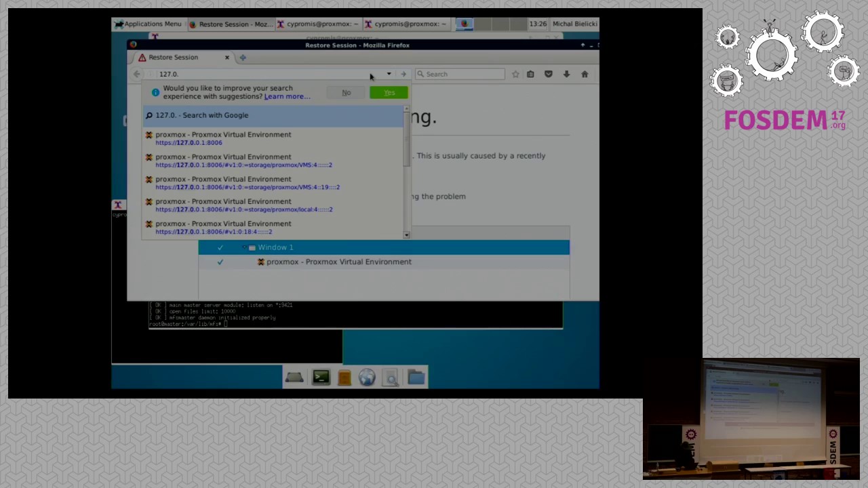Open a new tab with plus icon
Viewport: 868px width, 488px height.
tap(243, 58)
